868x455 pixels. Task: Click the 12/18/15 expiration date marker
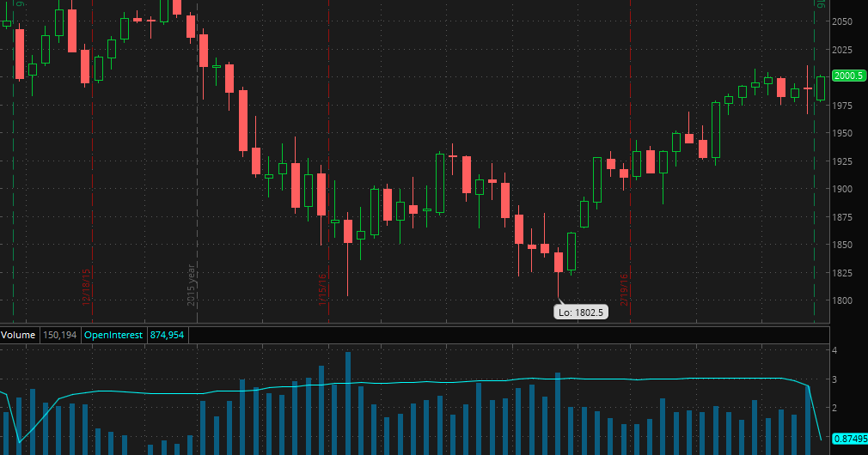tap(86, 288)
